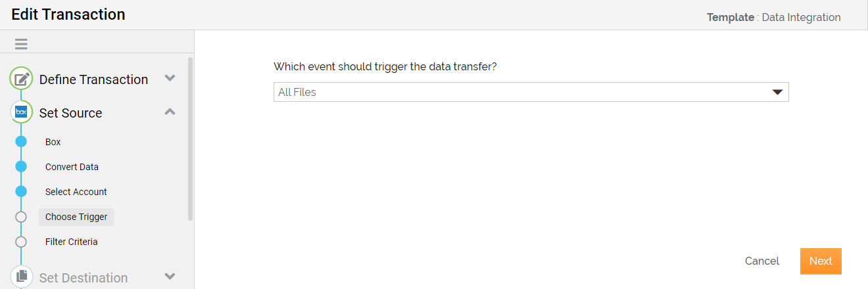The image size is (868, 289).
Task: Expand the Set Destination section chevron
Action: pyautogui.click(x=170, y=277)
